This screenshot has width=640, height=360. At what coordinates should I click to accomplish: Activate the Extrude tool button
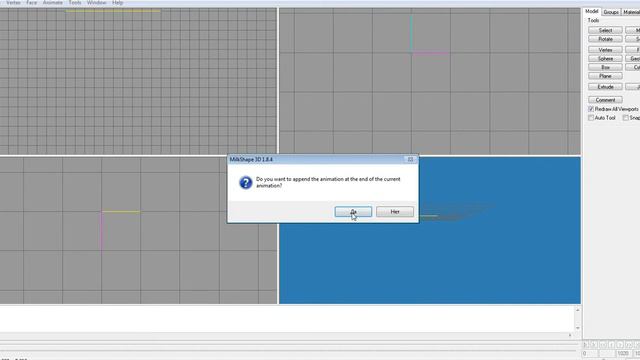click(x=605, y=87)
